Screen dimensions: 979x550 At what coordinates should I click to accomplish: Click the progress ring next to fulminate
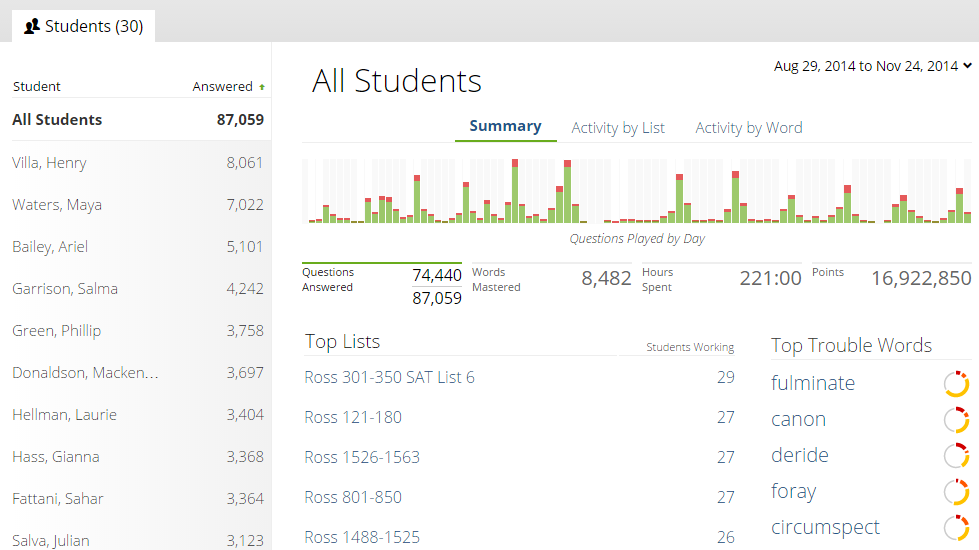pyautogui.click(x=956, y=384)
